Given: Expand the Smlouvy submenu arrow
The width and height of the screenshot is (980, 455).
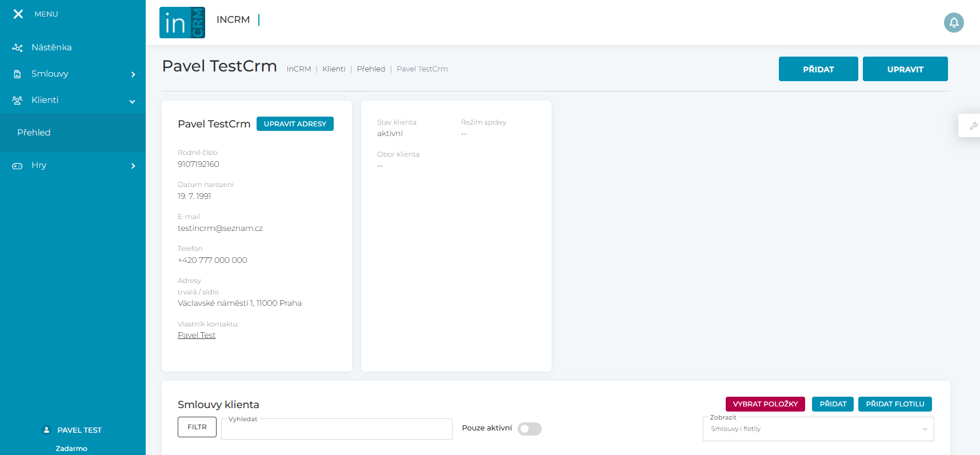Looking at the screenshot, I should 133,74.
